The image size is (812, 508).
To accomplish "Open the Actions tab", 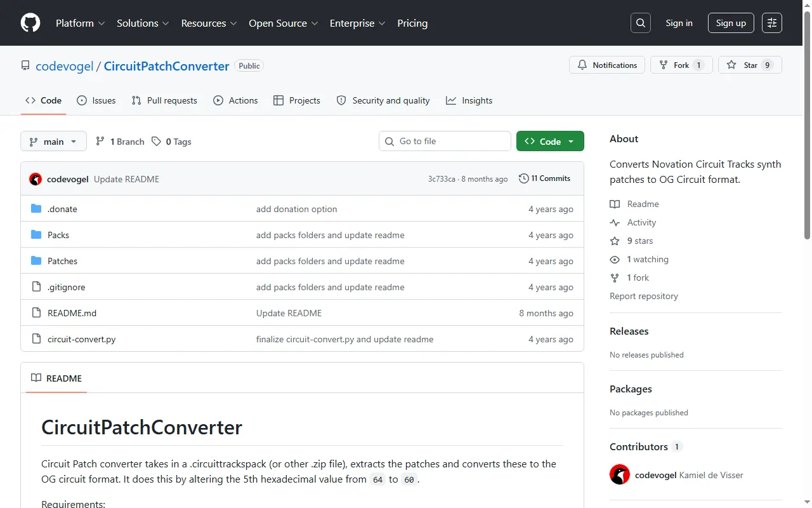I will point(235,100).
